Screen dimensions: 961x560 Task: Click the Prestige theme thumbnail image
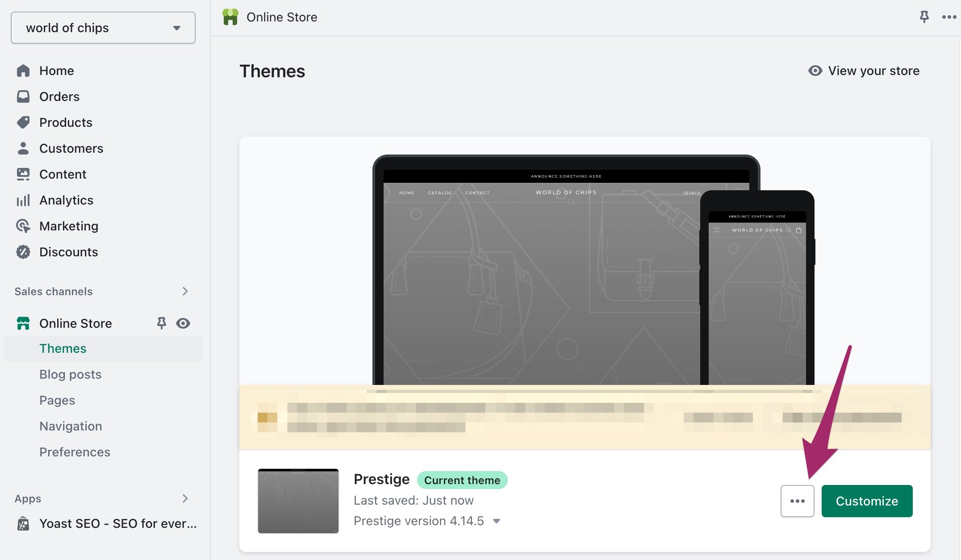click(298, 501)
